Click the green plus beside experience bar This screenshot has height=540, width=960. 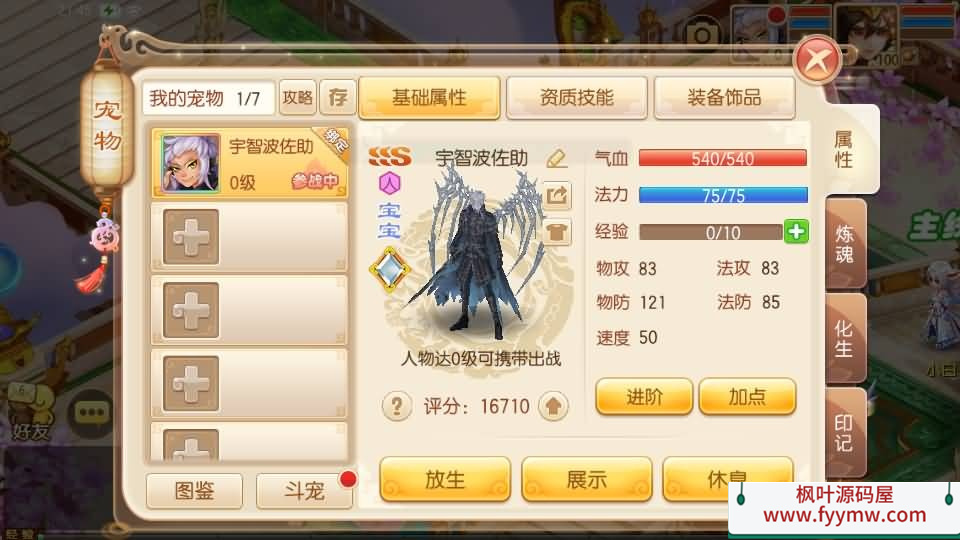(x=796, y=231)
